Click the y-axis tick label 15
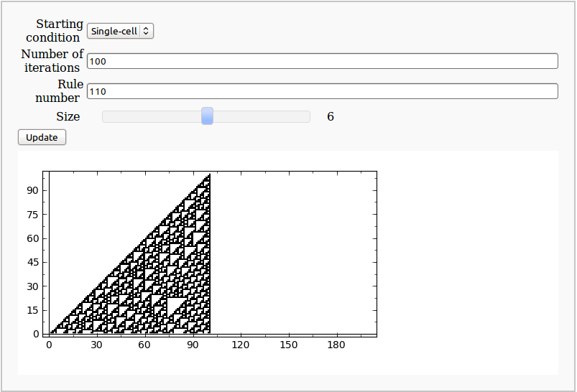This screenshot has width=577, height=392. pyautogui.click(x=32, y=310)
